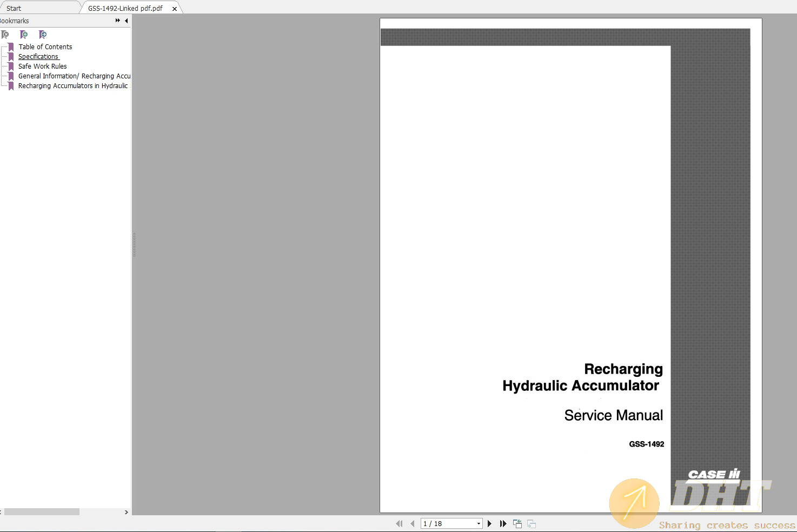Click the bookmarks panel horizontal scrollbar

[42, 511]
